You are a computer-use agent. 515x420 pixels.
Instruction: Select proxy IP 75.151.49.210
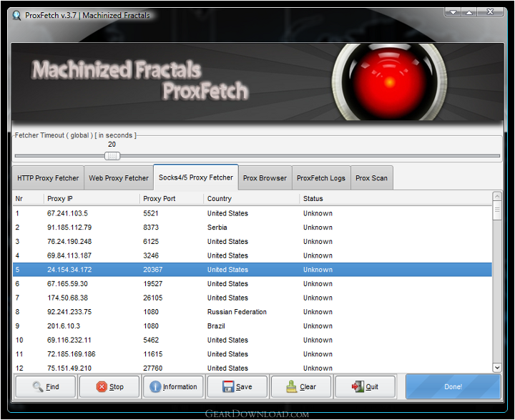point(69,368)
